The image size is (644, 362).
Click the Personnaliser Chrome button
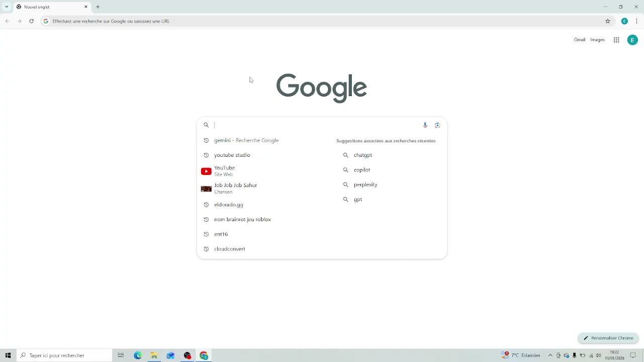(x=608, y=338)
